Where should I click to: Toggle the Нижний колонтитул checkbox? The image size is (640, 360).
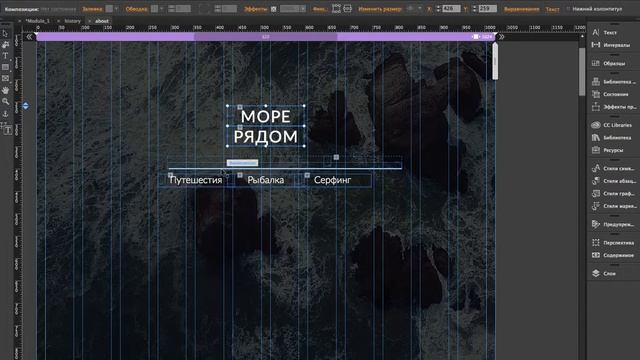pos(568,9)
